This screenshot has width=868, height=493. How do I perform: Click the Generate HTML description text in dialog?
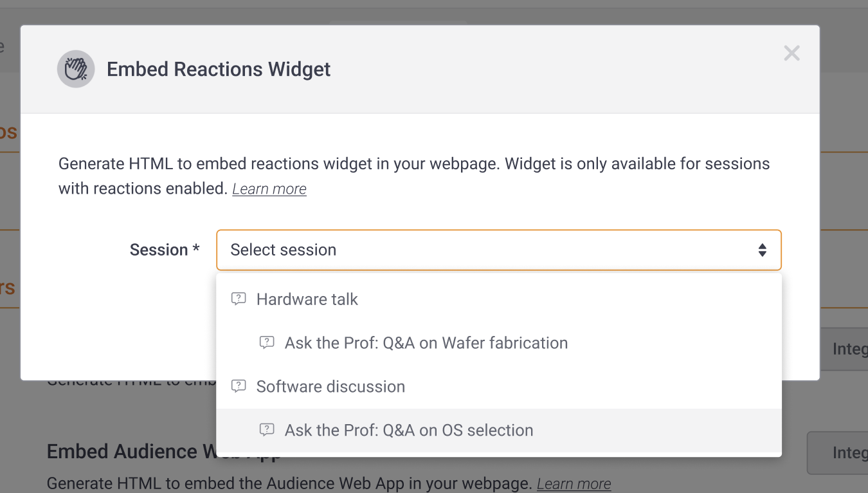coord(414,164)
